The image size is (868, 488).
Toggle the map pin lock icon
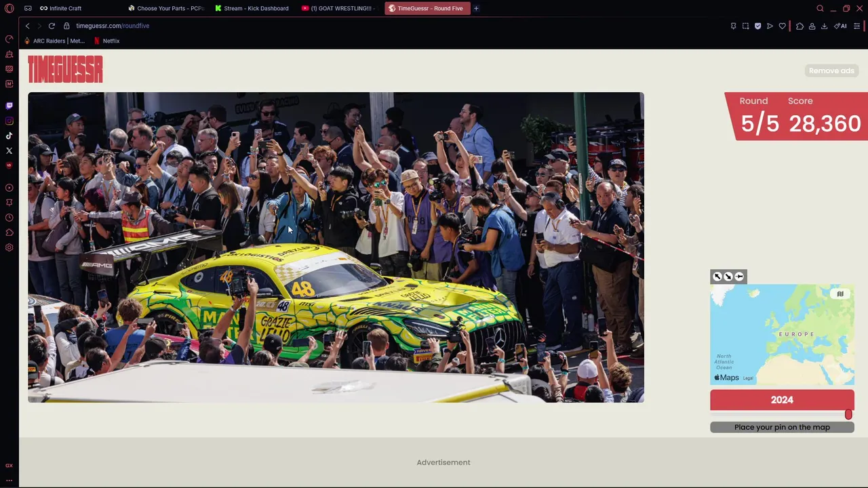(x=739, y=276)
